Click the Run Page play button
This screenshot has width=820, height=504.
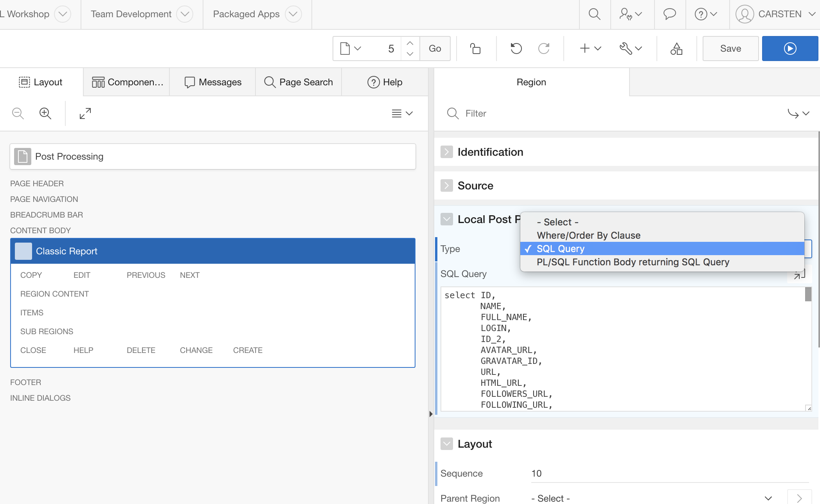tap(789, 49)
